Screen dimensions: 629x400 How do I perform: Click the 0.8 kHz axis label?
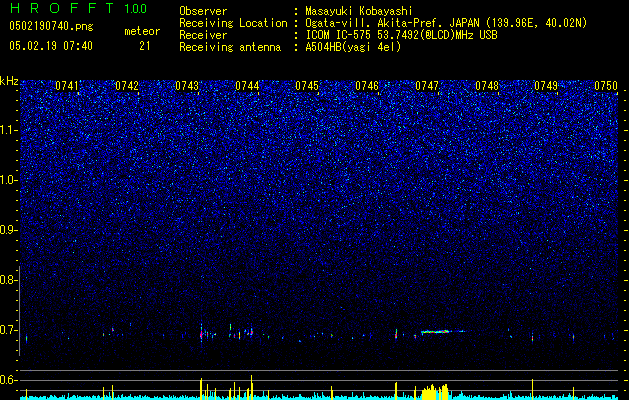pyautogui.click(x=8, y=280)
